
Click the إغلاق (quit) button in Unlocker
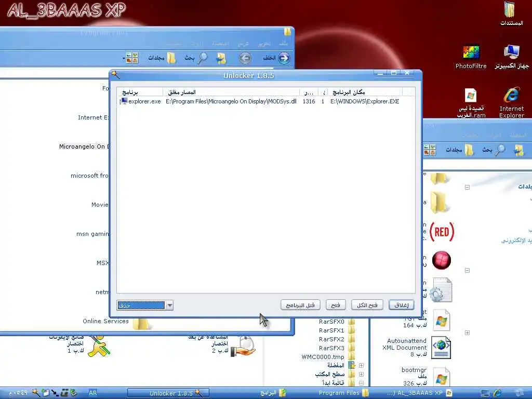point(402,305)
